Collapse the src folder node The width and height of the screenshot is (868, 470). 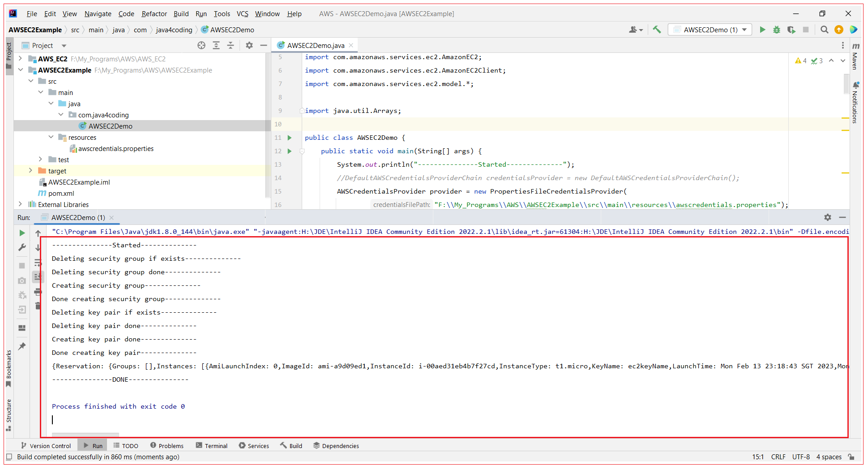pyautogui.click(x=30, y=81)
